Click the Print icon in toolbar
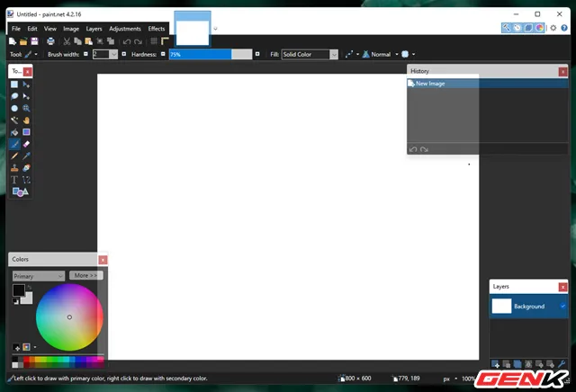This screenshot has height=392, width=576. (x=50, y=41)
